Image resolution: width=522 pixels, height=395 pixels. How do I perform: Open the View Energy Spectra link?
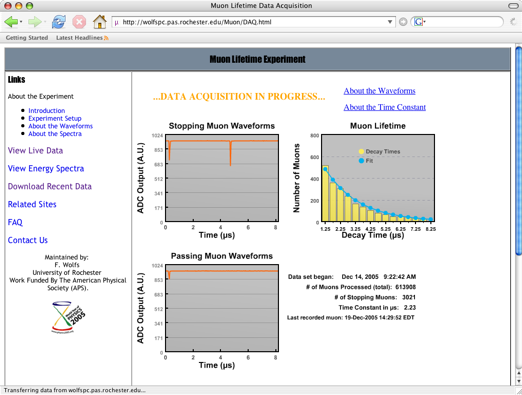(46, 169)
